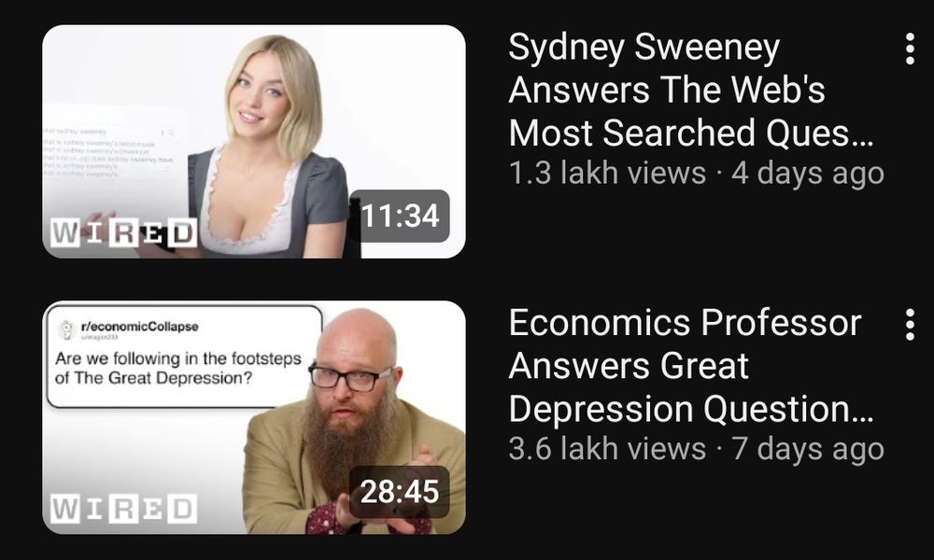Open the 'Sydney Sweeney Answers The Web's Most Searched' title

point(691,90)
